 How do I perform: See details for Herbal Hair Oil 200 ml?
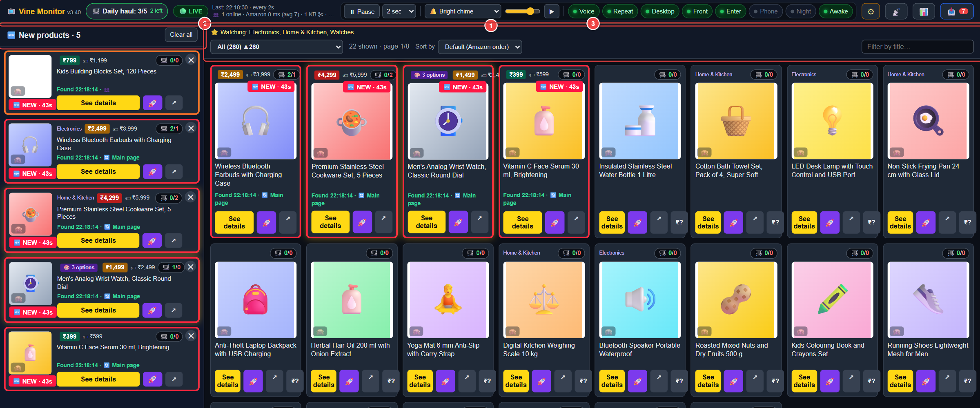point(324,381)
